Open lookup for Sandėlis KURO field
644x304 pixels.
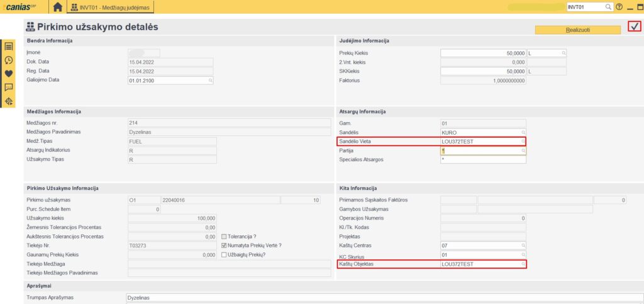click(522, 133)
